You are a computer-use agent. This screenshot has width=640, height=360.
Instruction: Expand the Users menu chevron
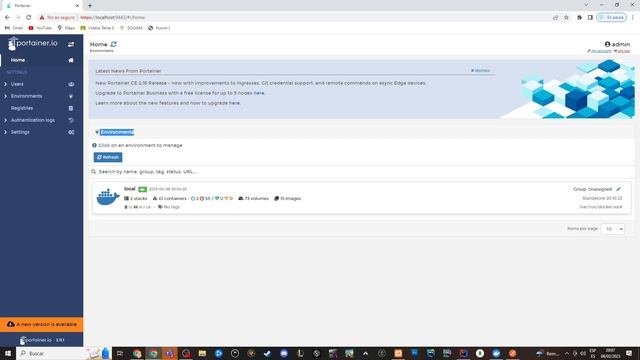coord(5,84)
